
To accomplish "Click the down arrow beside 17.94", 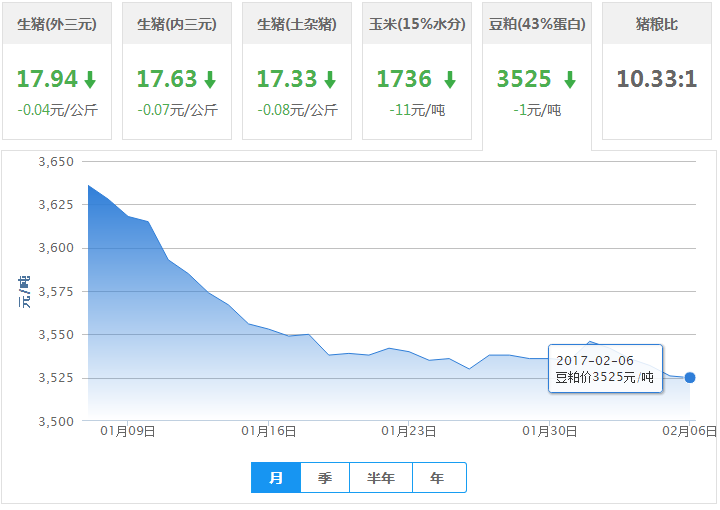I will pos(90,79).
